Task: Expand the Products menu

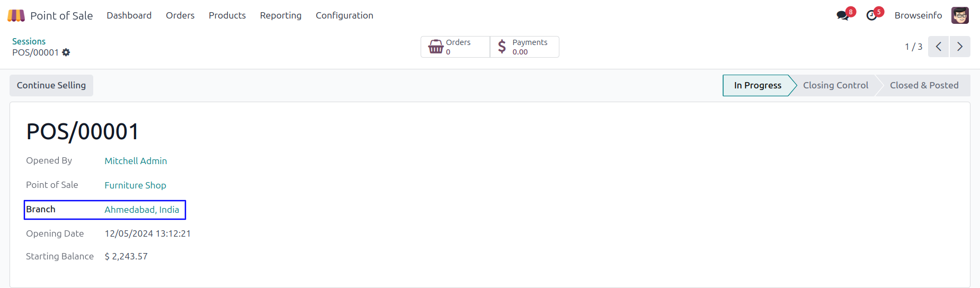Action: [x=227, y=15]
